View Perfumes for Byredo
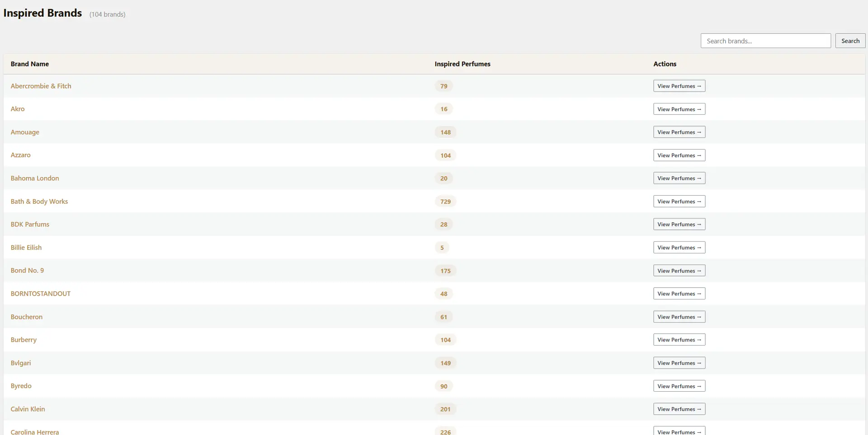This screenshot has width=868, height=435. 679,386
